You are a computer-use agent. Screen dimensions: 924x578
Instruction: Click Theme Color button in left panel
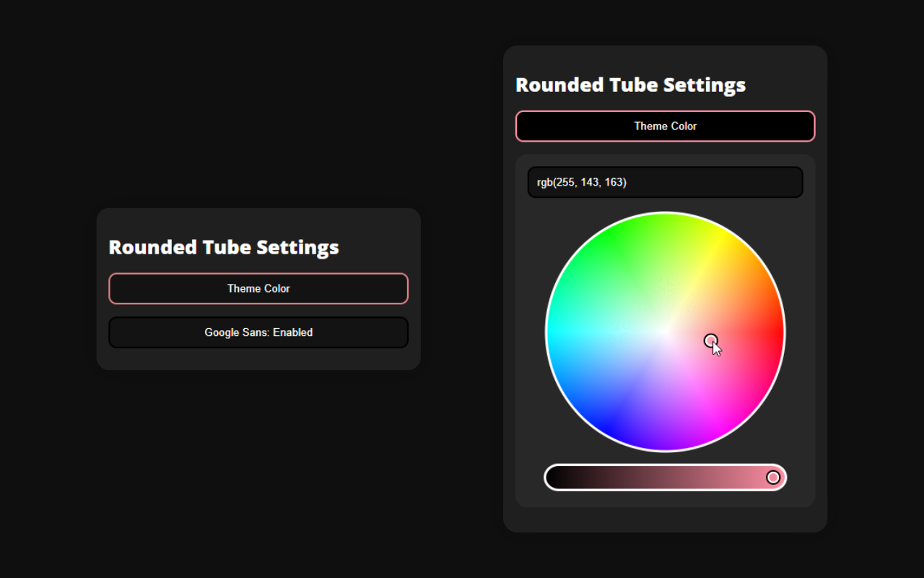258,288
